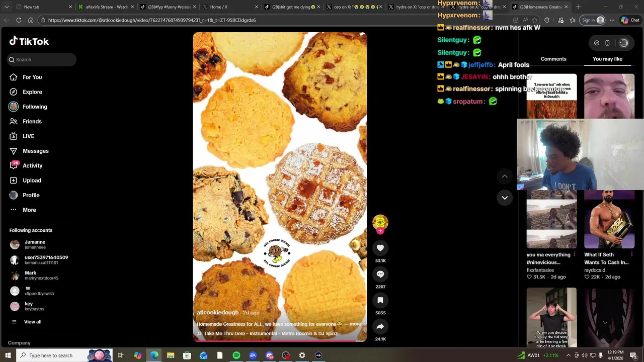Open Messages in TikTok sidebar
The width and height of the screenshot is (644, 362).
(35, 151)
